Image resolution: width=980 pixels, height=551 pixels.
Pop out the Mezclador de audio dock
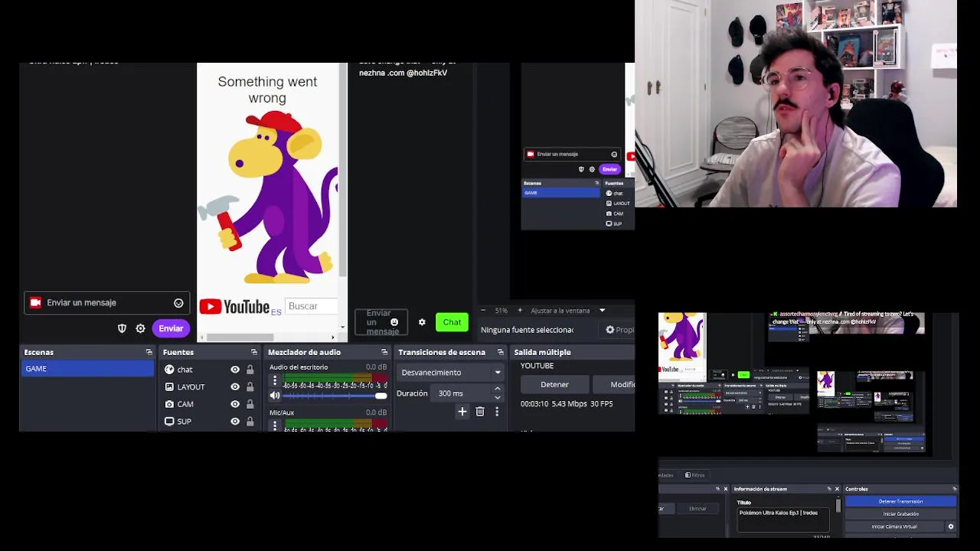click(384, 352)
